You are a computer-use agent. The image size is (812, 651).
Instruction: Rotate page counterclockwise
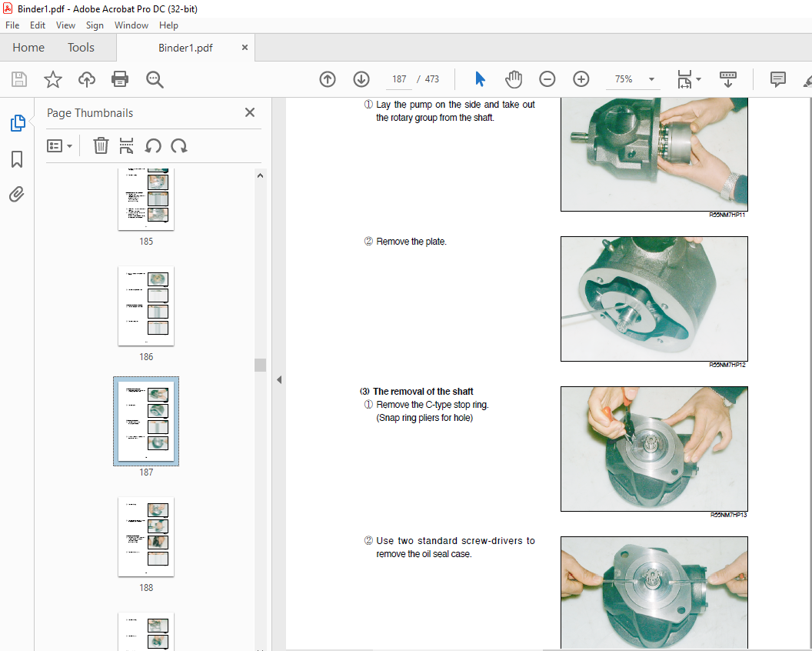(153, 145)
